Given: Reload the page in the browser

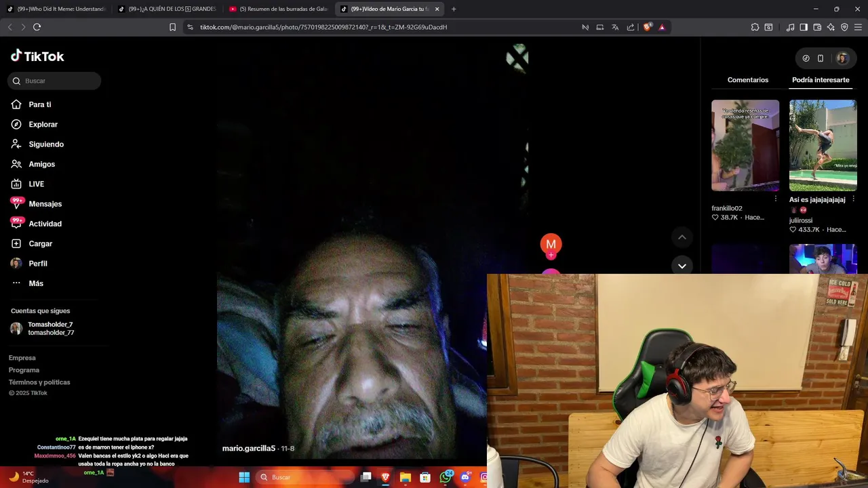Looking at the screenshot, I should [37, 27].
